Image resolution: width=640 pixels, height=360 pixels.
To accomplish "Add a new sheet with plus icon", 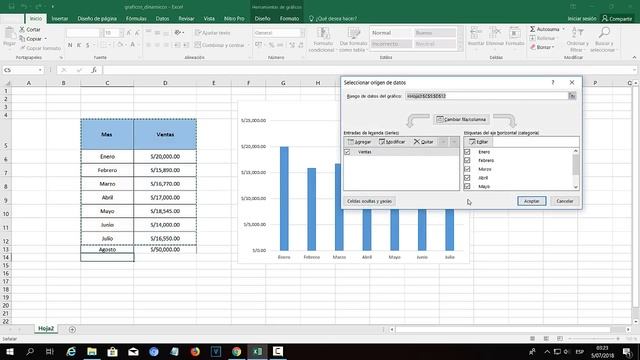I will 72,329.
